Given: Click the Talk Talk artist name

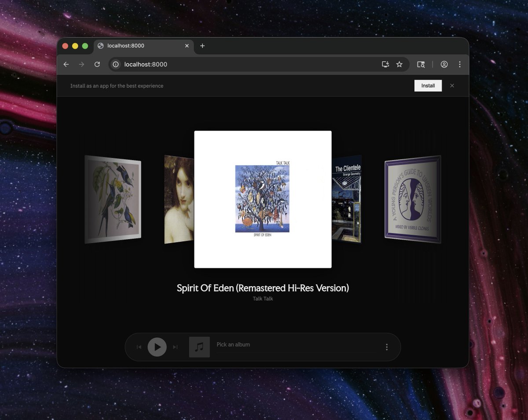Looking at the screenshot, I should [x=263, y=299].
